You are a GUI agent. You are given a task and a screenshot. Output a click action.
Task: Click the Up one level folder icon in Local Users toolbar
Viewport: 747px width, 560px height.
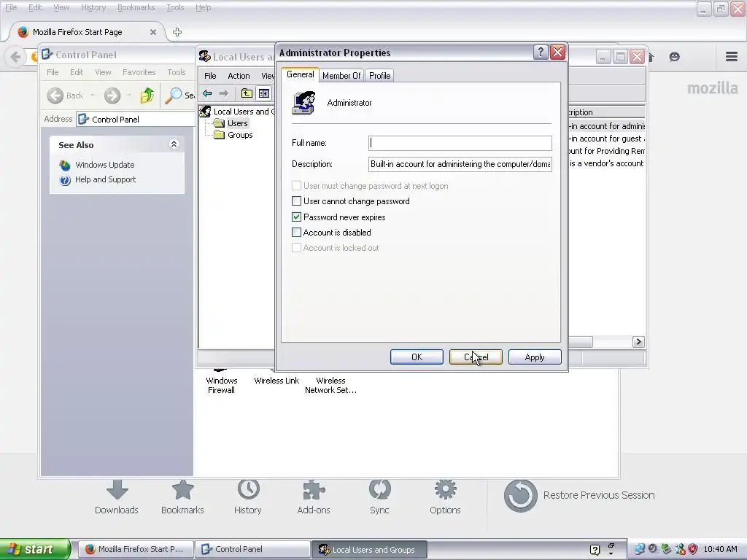[x=247, y=93]
